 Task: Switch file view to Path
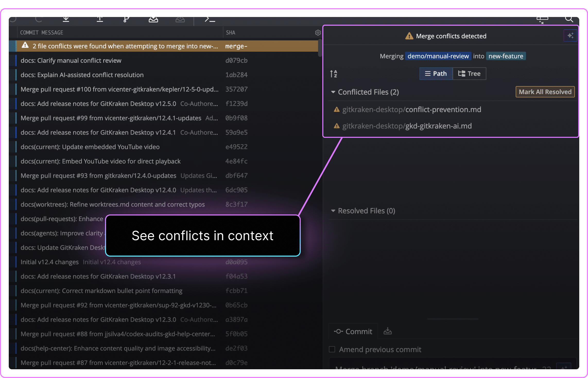click(x=436, y=74)
